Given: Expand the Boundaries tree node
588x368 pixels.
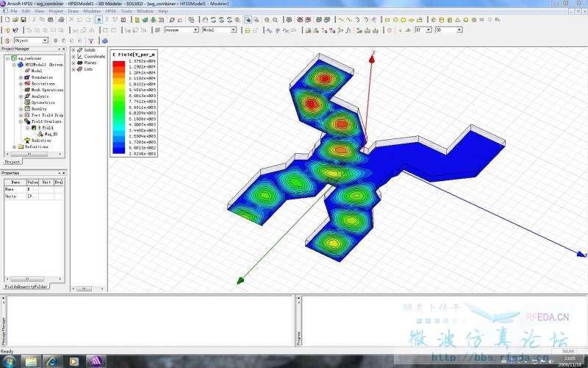Looking at the screenshot, I should pos(21,77).
